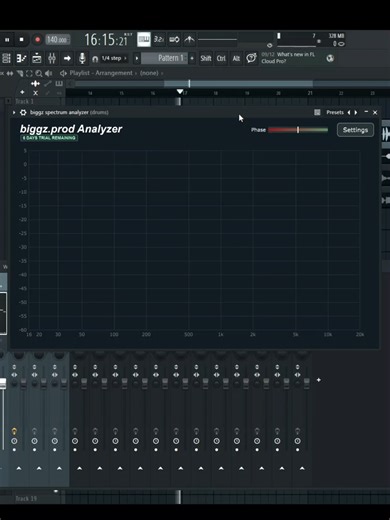Image resolution: width=390 pixels, height=520 pixels.
Task: Click the grid icon left of Presets
Action: click(x=317, y=112)
